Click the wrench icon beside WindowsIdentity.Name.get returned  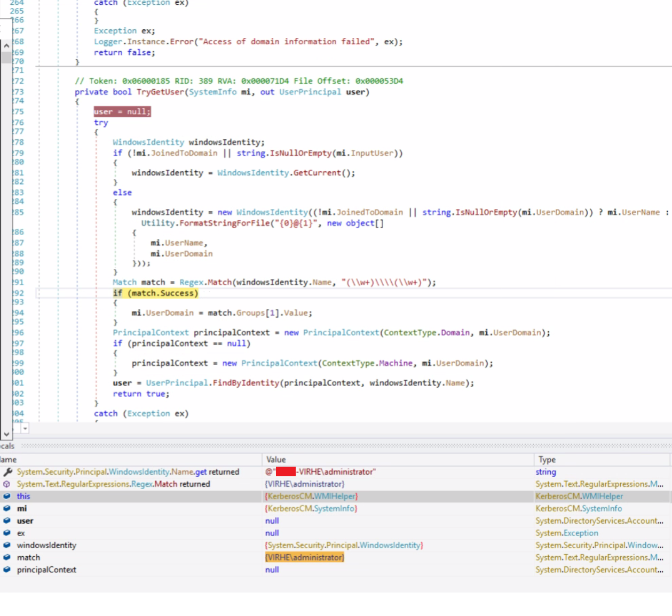(x=7, y=471)
